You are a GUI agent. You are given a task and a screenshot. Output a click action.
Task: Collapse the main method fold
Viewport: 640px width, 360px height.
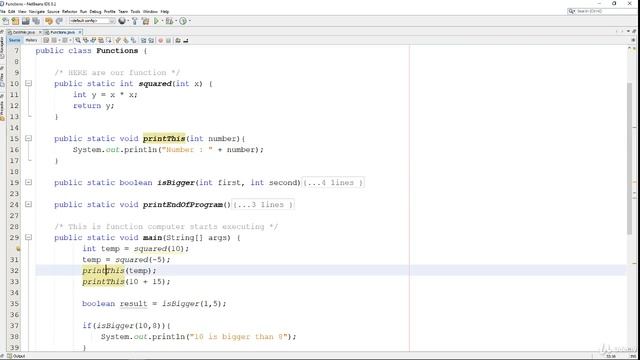[28, 237]
